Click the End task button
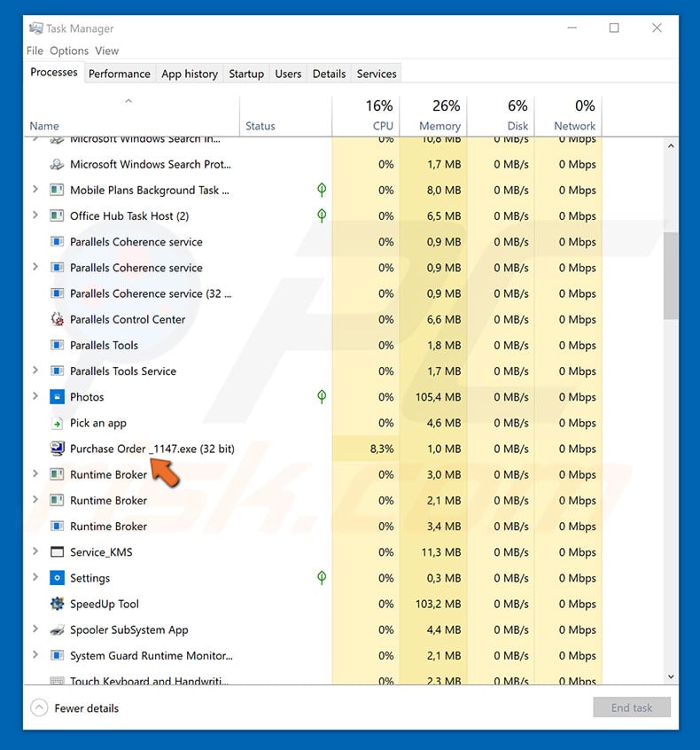Image resolution: width=700 pixels, height=750 pixels. [632, 707]
